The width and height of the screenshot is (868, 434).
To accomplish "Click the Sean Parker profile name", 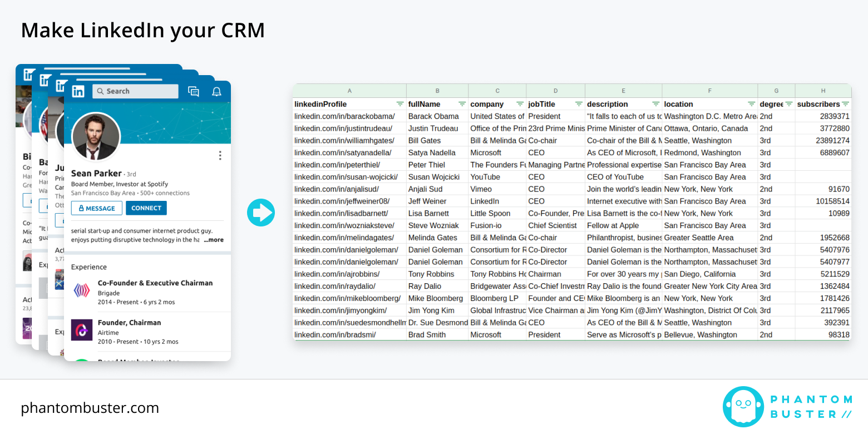I will pos(96,174).
